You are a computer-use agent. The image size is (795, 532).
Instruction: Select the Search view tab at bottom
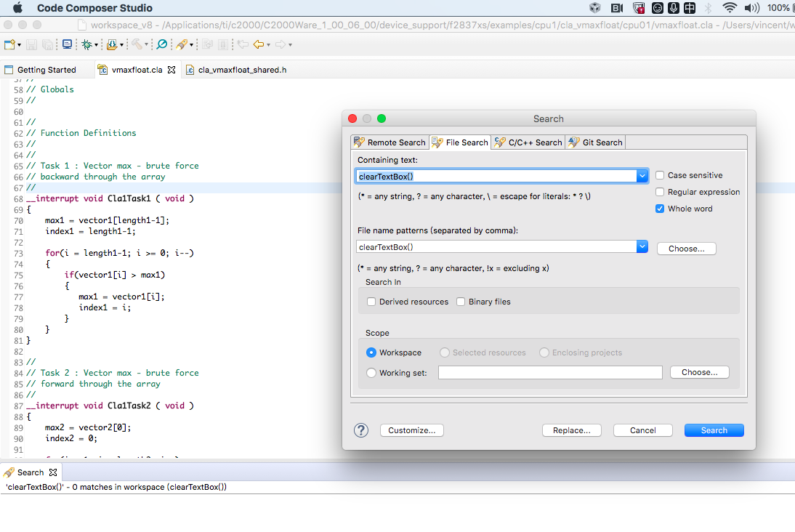pyautogui.click(x=31, y=472)
